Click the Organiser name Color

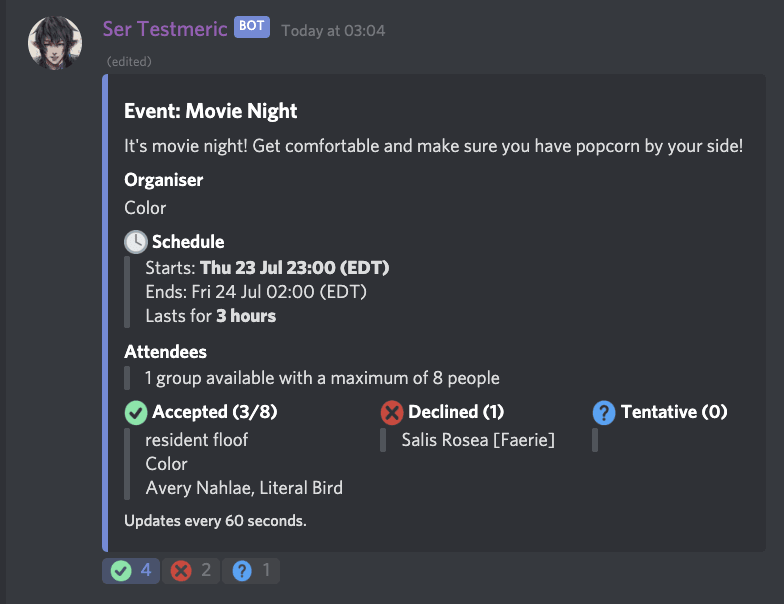pos(145,208)
